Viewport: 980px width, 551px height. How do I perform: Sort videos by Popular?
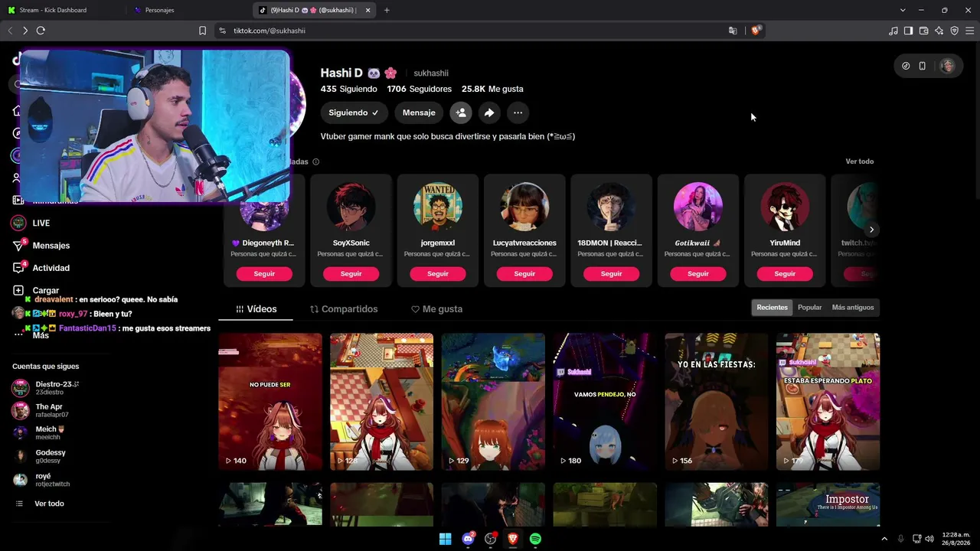point(809,308)
